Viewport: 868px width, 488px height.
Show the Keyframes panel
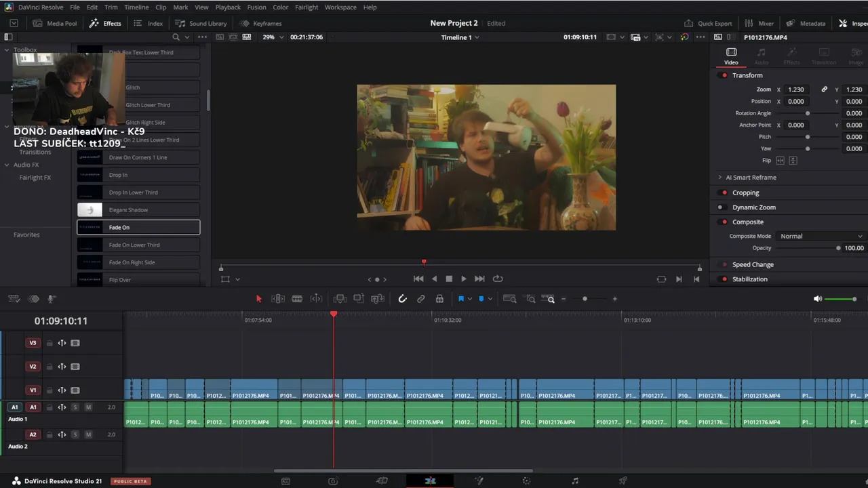pos(260,23)
